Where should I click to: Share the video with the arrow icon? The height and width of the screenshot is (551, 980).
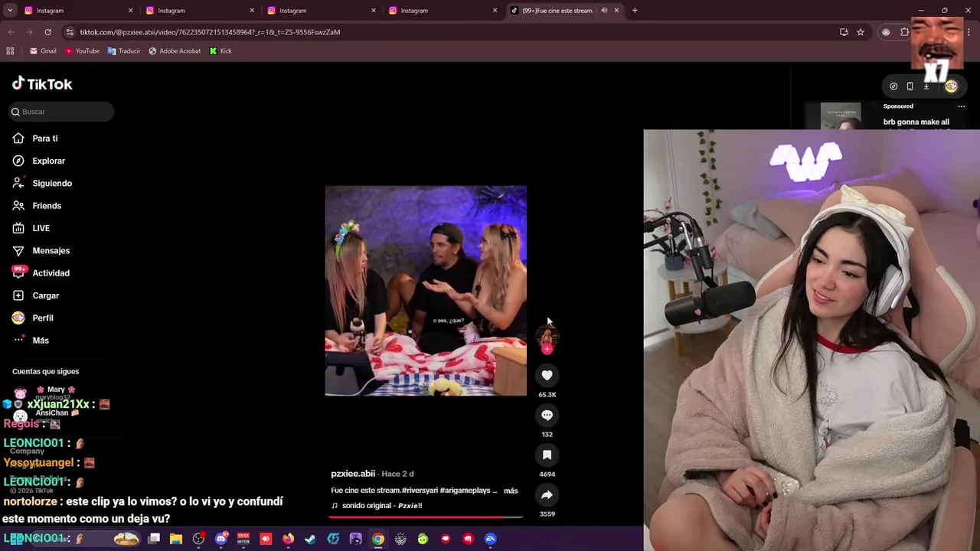pos(547,494)
